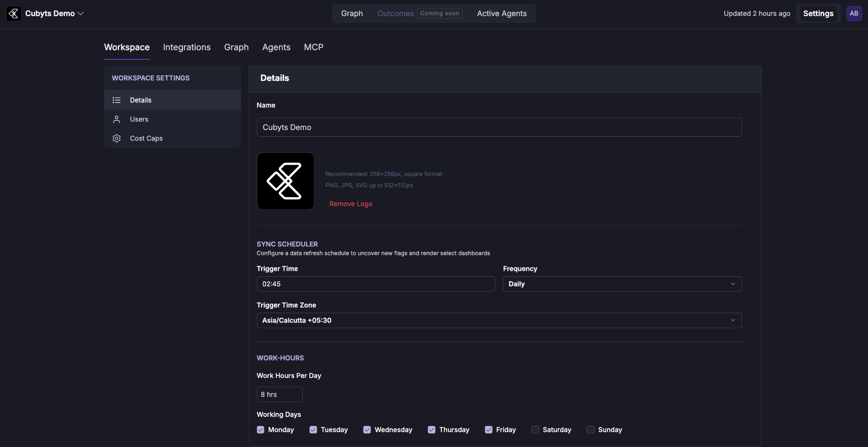
Task: Select Cost Caps in Workspace Settings sidebar
Action: tap(172, 138)
